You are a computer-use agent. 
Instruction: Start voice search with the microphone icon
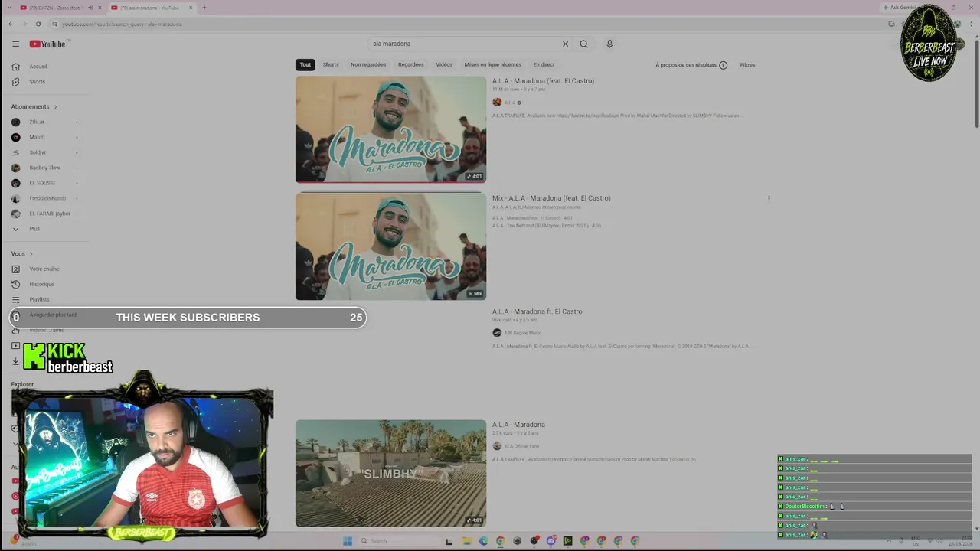609,44
